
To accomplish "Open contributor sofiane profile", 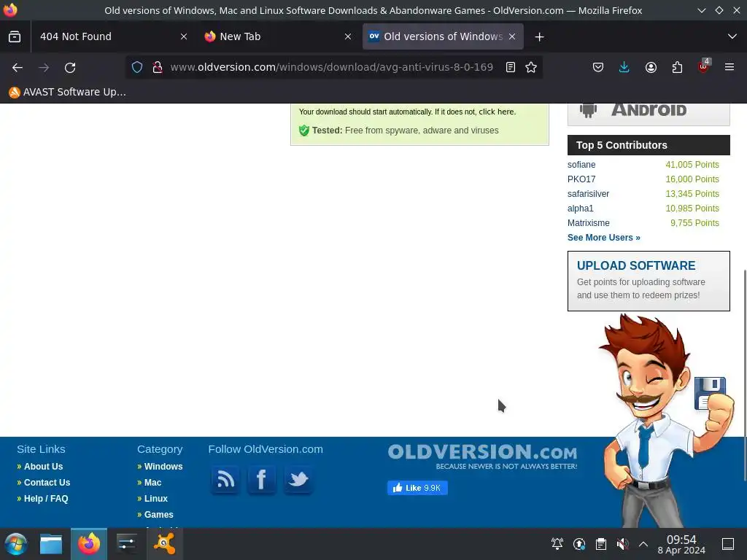I will 581,165.
